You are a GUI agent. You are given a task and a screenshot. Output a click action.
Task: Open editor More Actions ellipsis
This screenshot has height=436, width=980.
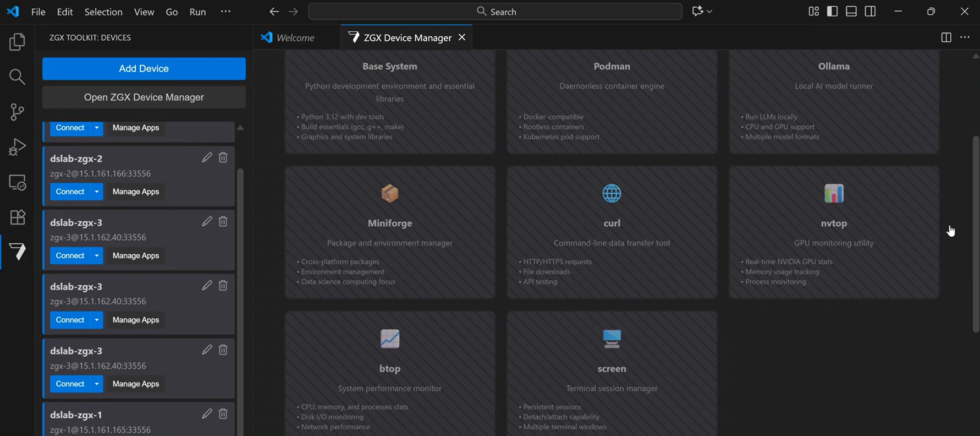point(965,37)
